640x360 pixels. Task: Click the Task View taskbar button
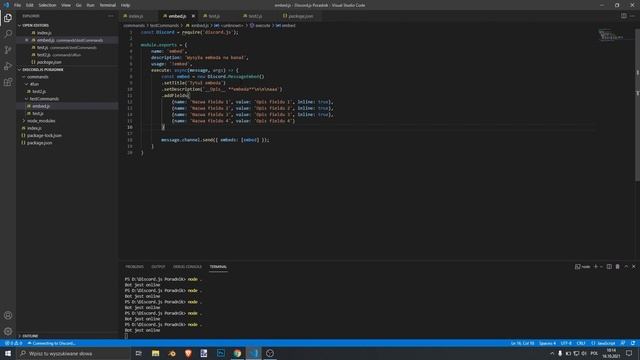139,353
